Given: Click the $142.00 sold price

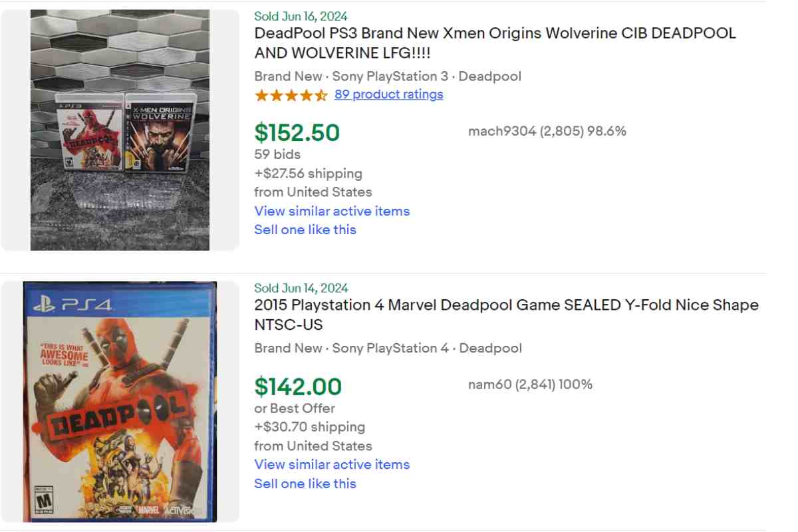Looking at the screenshot, I should (298, 386).
